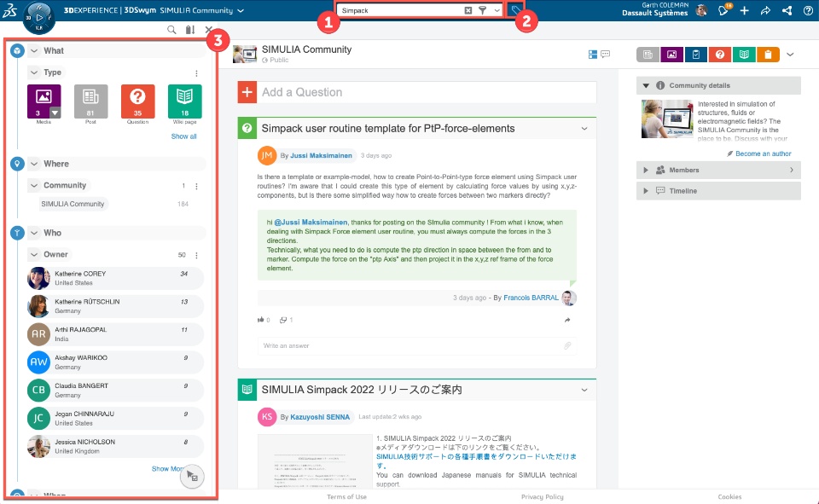This screenshot has height=504, width=819.
Task: Click the Write an answer field
Action: 417,345
